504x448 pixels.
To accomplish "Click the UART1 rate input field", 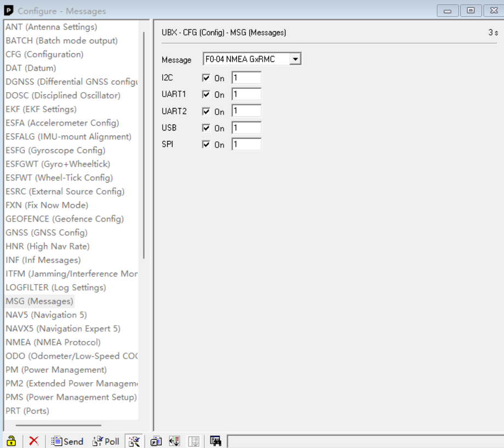I will tap(246, 94).
